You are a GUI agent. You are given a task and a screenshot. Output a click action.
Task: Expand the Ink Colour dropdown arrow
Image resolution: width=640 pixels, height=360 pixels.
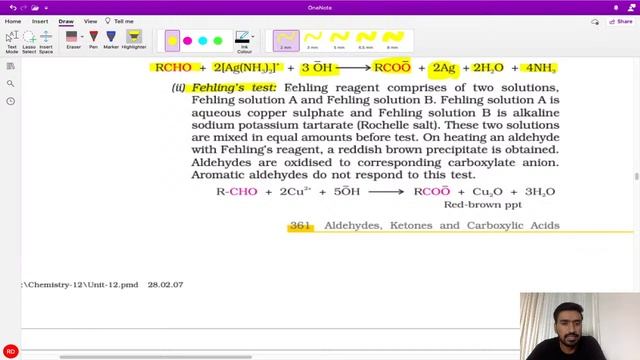click(253, 37)
